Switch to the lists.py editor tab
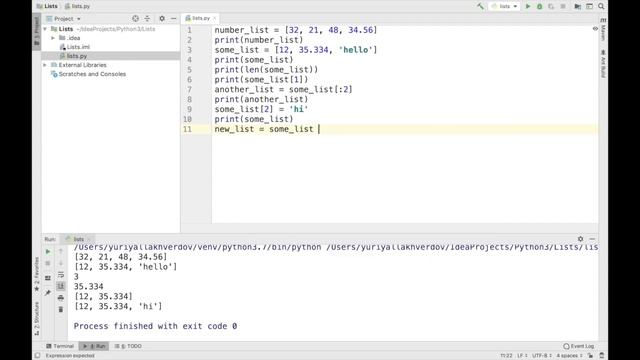 [x=200, y=18]
